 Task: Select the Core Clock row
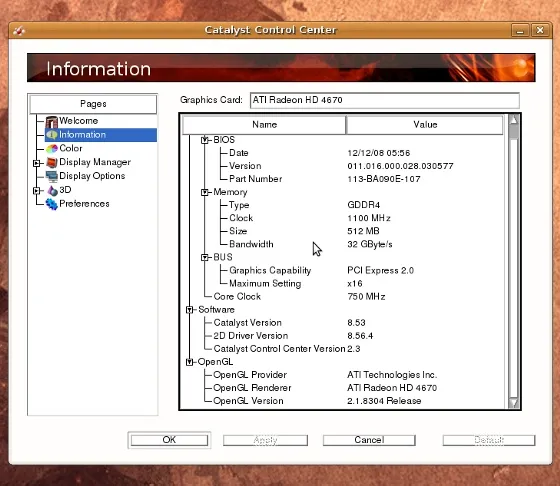point(343,296)
